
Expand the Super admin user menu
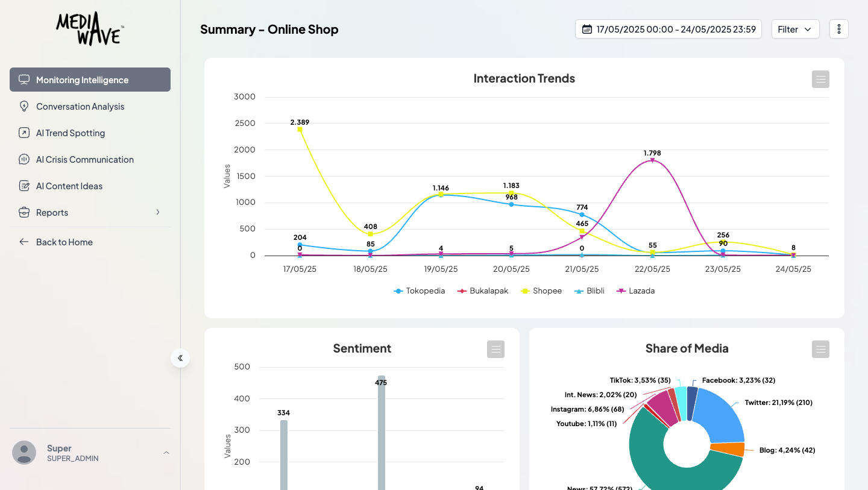point(166,453)
